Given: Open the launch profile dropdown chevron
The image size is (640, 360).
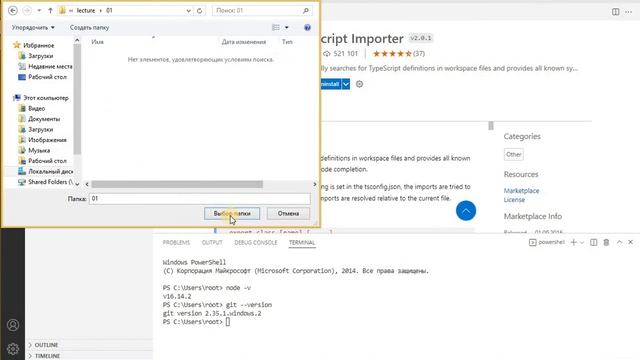Looking at the screenshot, I should pyautogui.click(x=582, y=242).
